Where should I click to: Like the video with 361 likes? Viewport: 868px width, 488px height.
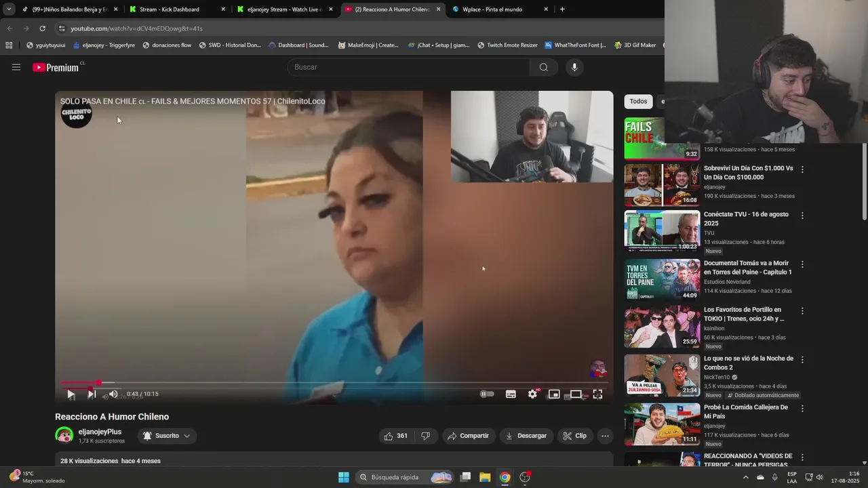click(395, 436)
